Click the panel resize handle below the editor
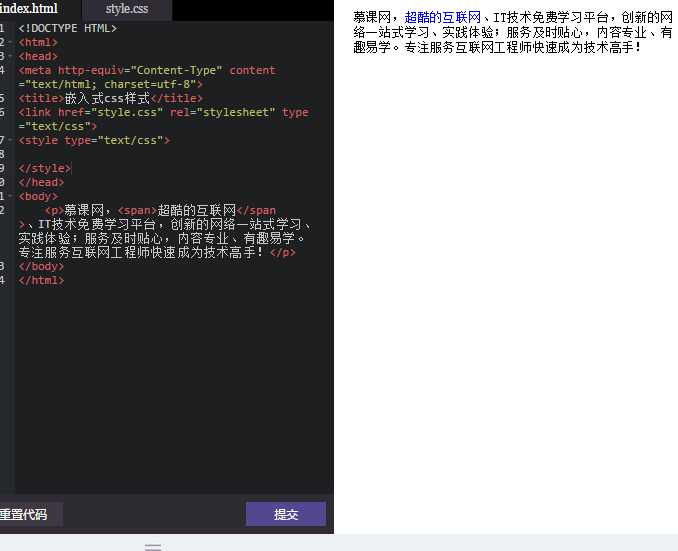 [153, 547]
